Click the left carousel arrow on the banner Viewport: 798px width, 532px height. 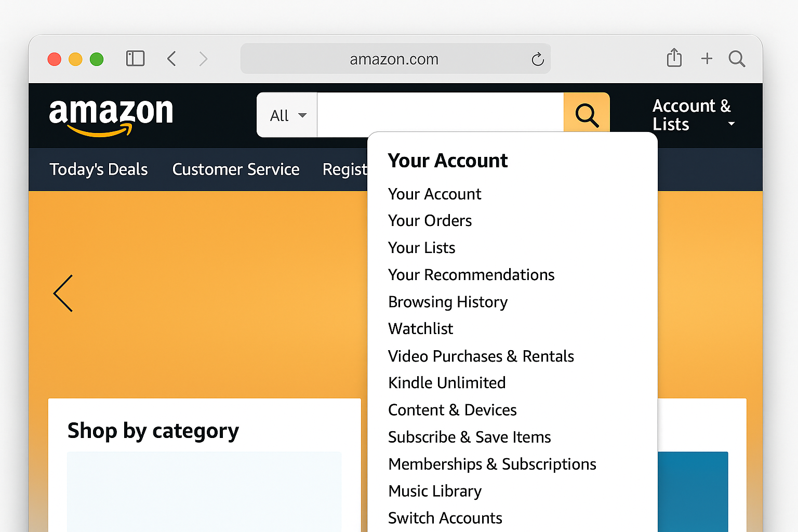click(62, 294)
